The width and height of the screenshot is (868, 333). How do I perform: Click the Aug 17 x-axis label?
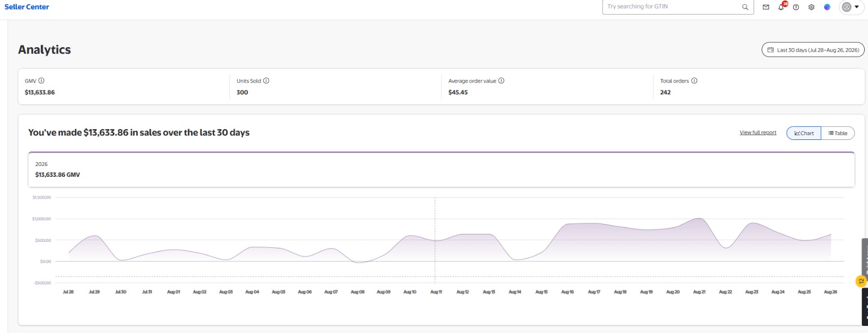click(x=594, y=292)
